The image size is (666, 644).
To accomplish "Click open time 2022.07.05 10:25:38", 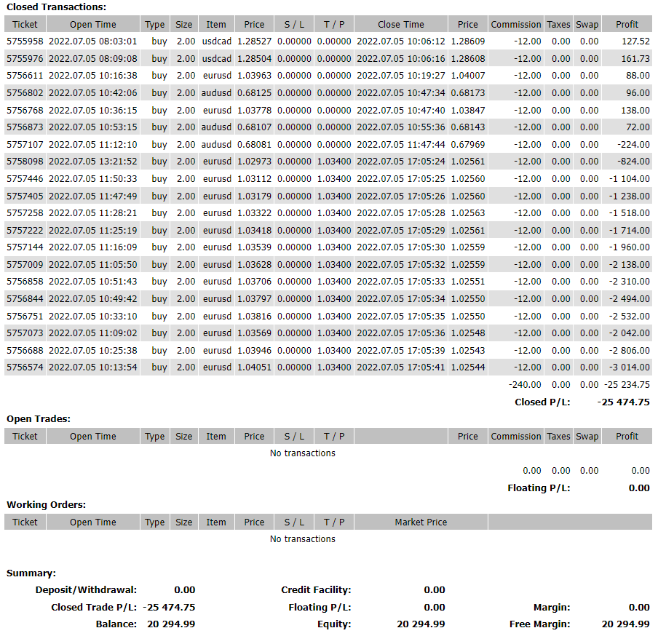I will pos(93,351).
